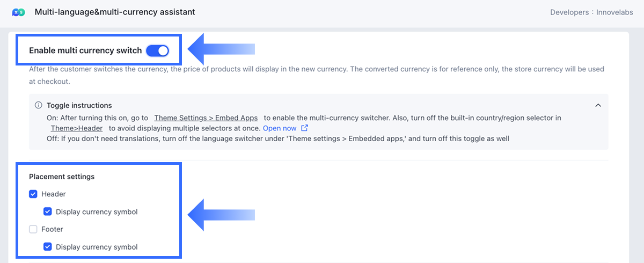Collapse Toggle instructions with the chevron arrow
Screen dimensions: 644x263
(x=598, y=105)
